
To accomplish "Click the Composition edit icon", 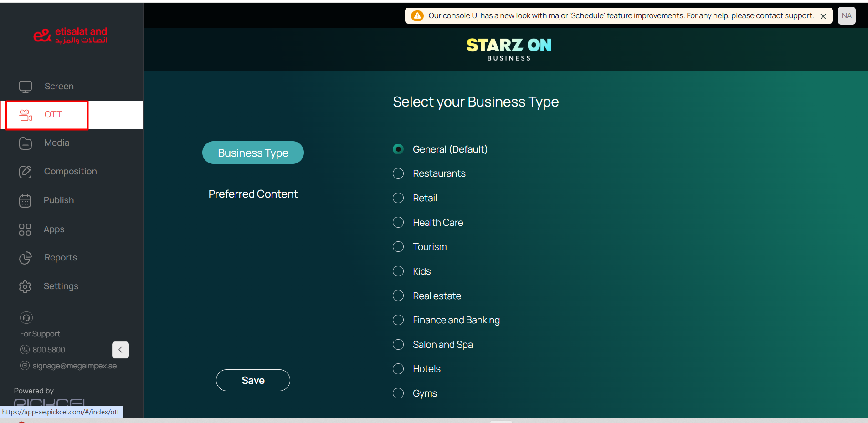I will [26, 172].
